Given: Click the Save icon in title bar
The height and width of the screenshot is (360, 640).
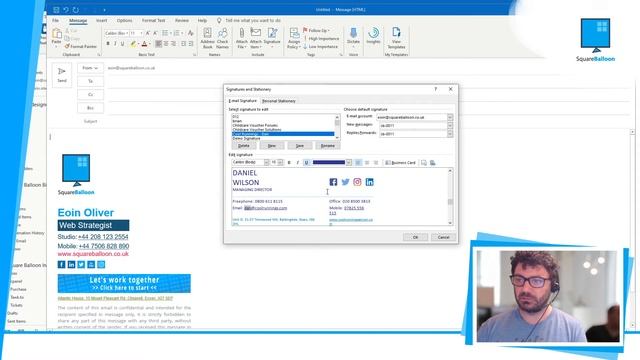Looking at the screenshot, I should 56,9.
